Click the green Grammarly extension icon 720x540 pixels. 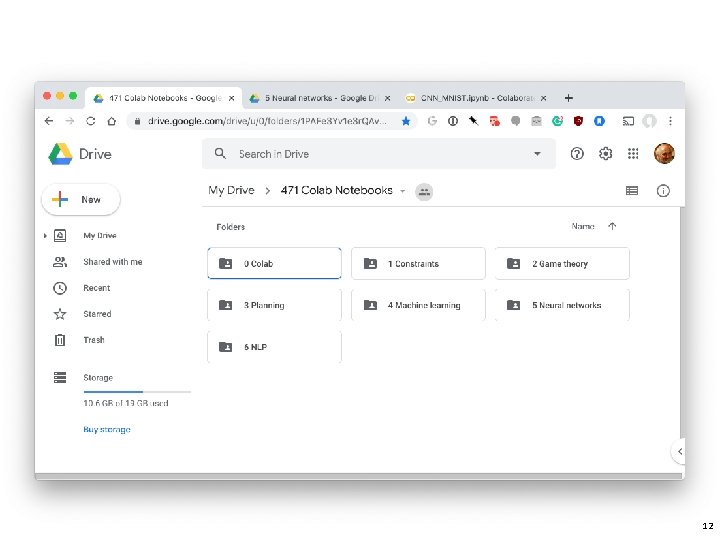point(557,121)
